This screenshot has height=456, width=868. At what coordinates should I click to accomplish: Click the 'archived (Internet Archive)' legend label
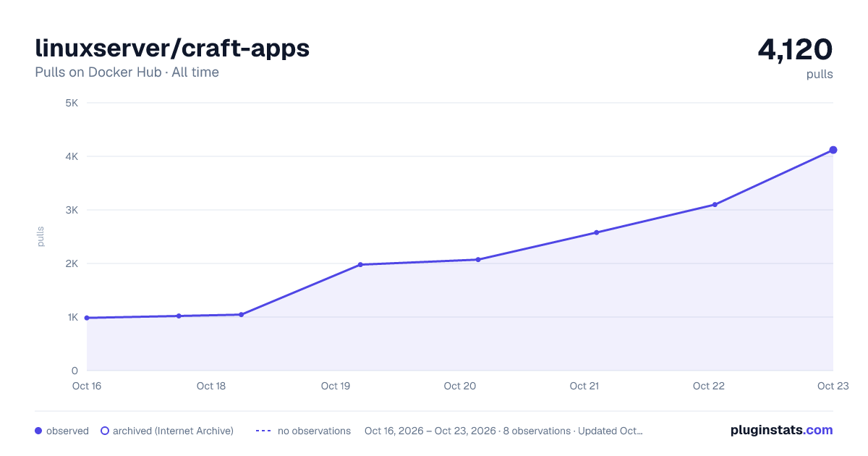[x=173, y=431]
